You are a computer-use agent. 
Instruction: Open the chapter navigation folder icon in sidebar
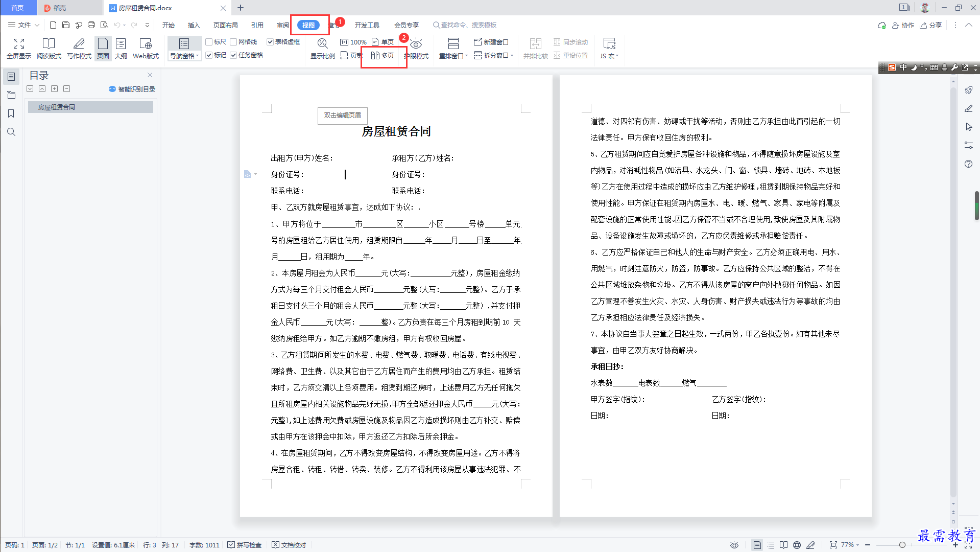click(x=11, y=95)
